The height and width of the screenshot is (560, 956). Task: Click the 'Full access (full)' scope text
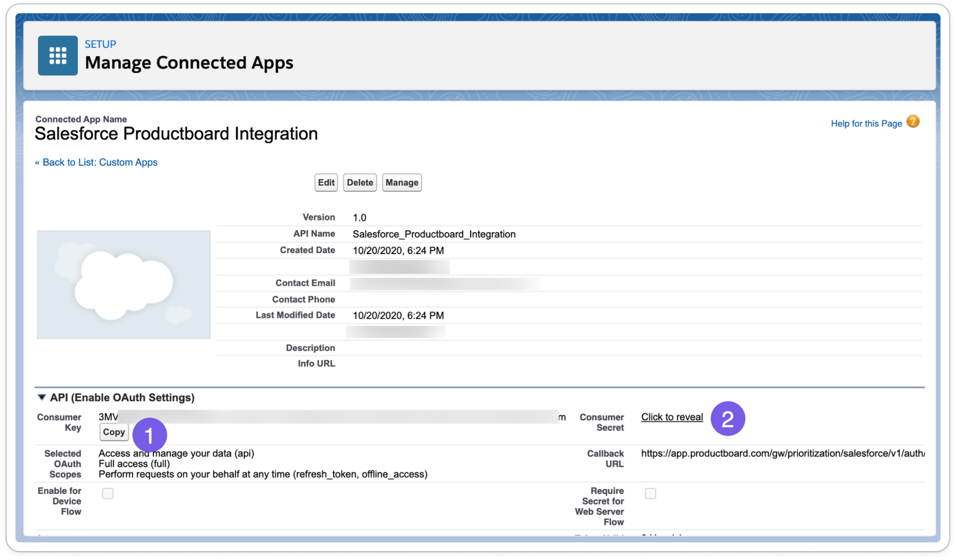click(x=134, y=464)
